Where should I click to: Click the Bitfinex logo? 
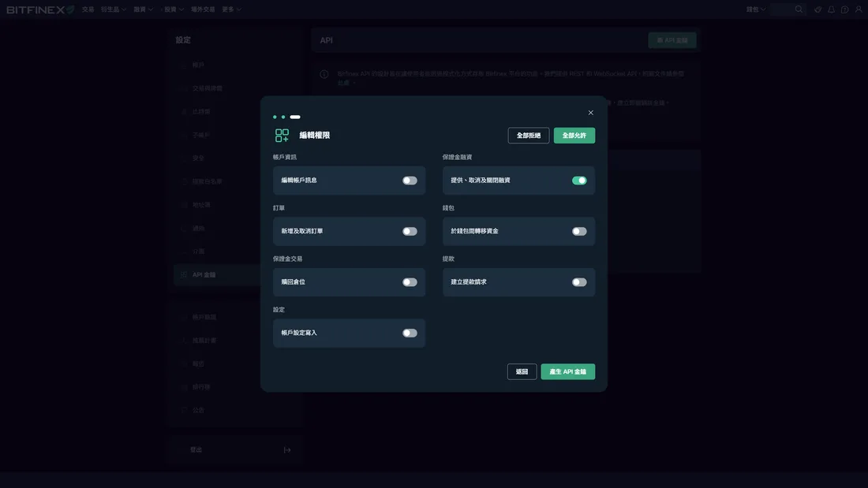click(40, 9)
